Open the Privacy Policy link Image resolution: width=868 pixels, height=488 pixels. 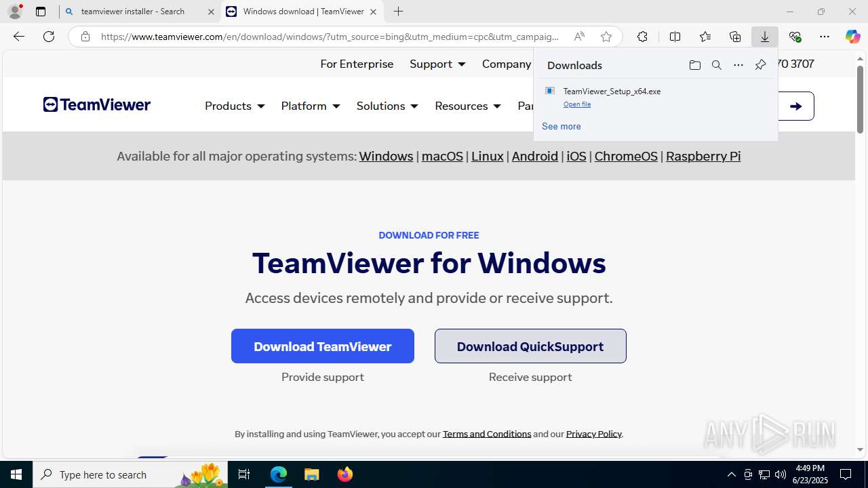tap(593, 434)
